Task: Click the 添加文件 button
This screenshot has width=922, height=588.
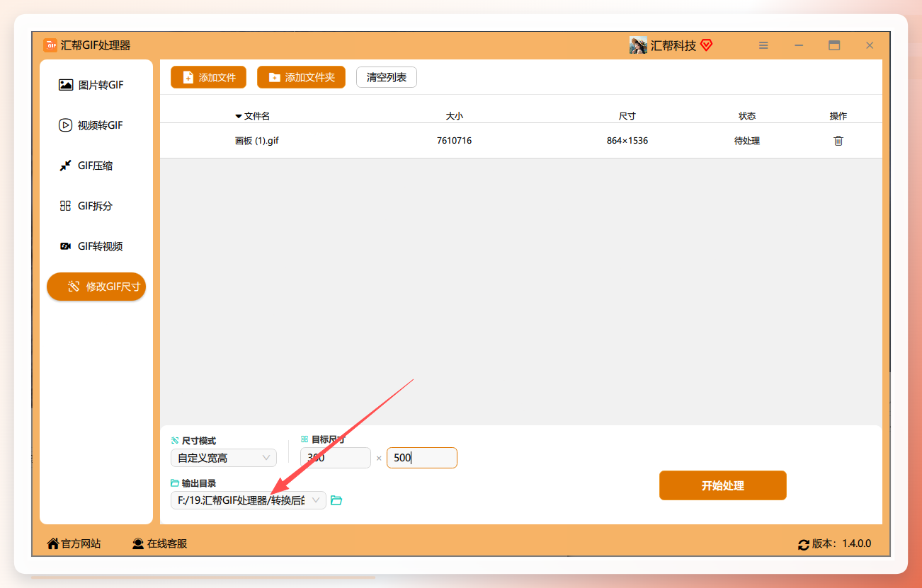Action: pos(208,77)
